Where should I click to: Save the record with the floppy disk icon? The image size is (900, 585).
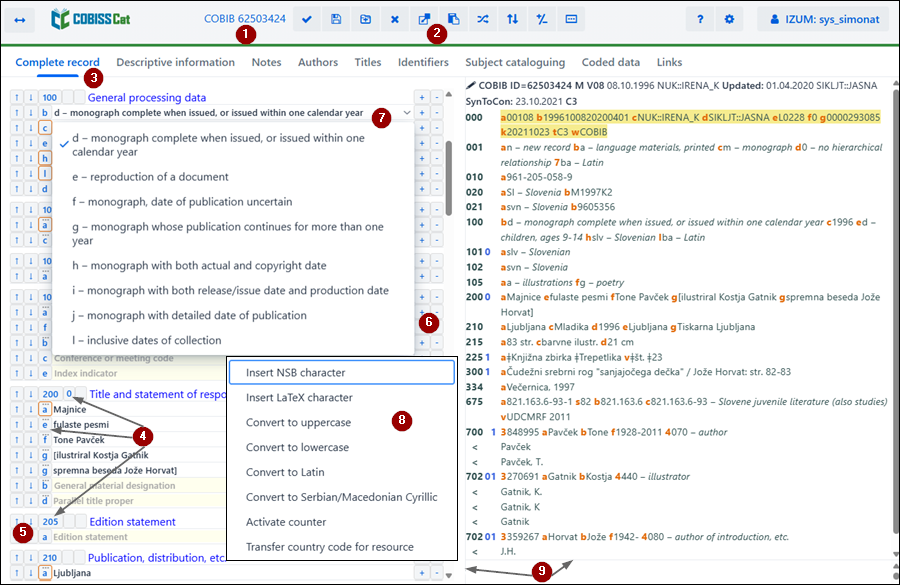tap(336, 20)
